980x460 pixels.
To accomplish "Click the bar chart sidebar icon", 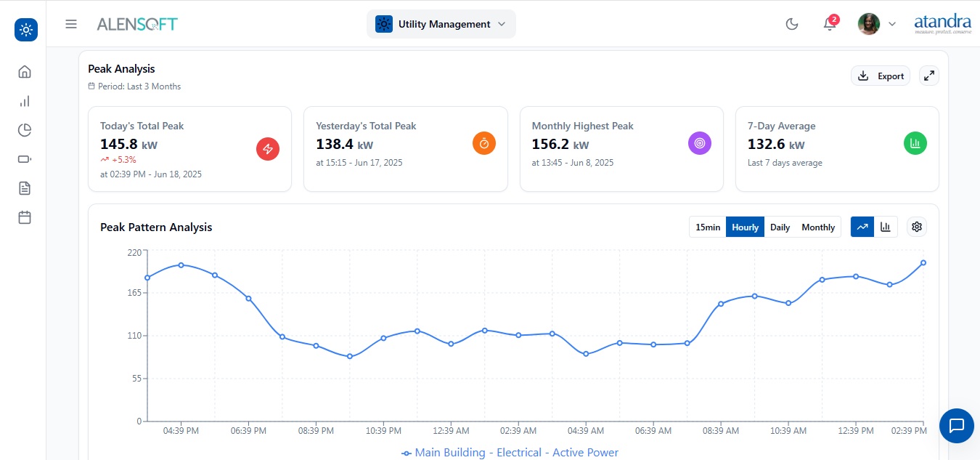I will [25, 101].
